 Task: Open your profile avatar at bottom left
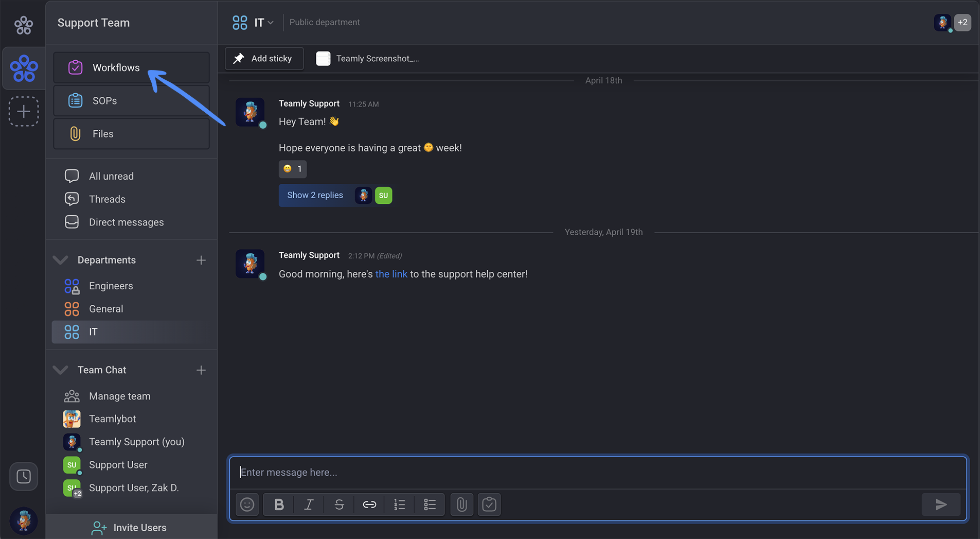click(x=24, y=520)
